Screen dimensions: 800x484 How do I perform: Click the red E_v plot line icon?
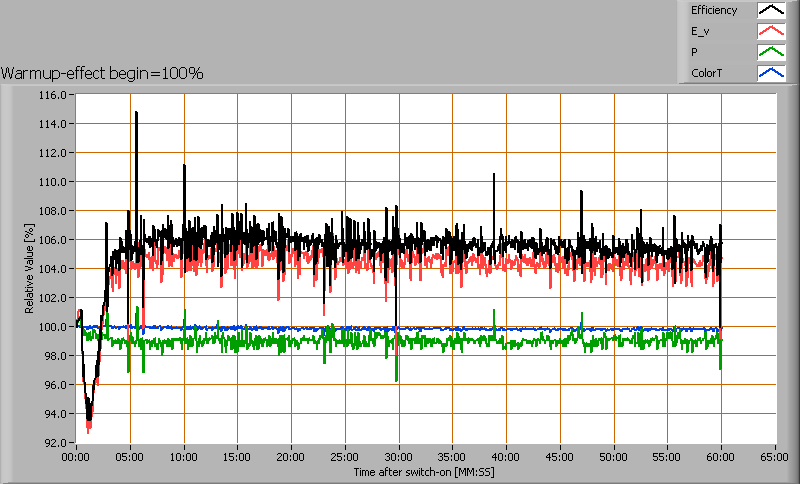point(770,32)
